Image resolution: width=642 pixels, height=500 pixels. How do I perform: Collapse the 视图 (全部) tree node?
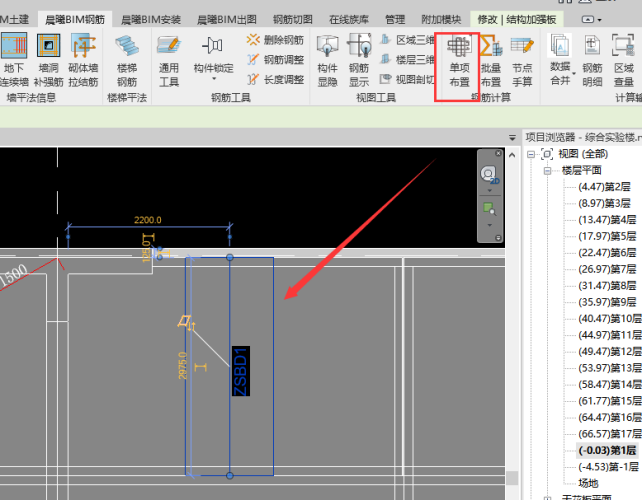pyautogui.click(x=531, y=154)
